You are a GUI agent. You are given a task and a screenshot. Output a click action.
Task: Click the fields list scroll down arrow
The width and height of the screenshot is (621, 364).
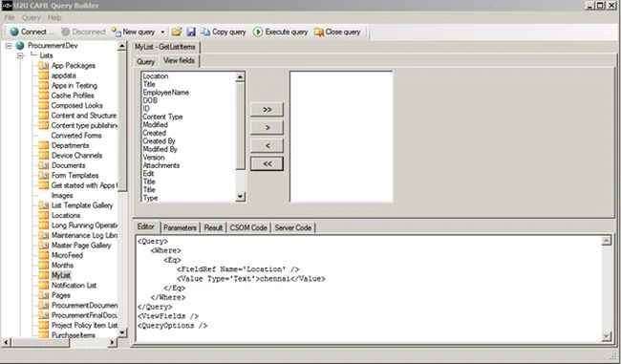coord(241,197)
